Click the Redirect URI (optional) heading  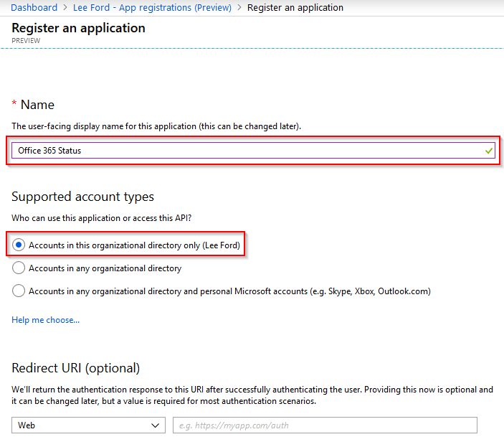pos(75,368)
